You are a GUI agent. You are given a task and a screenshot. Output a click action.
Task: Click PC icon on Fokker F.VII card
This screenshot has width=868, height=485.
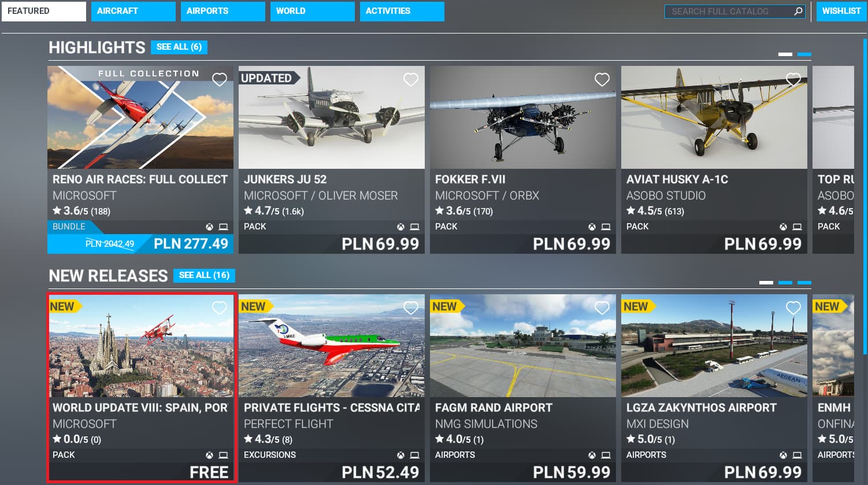(606, 227)
